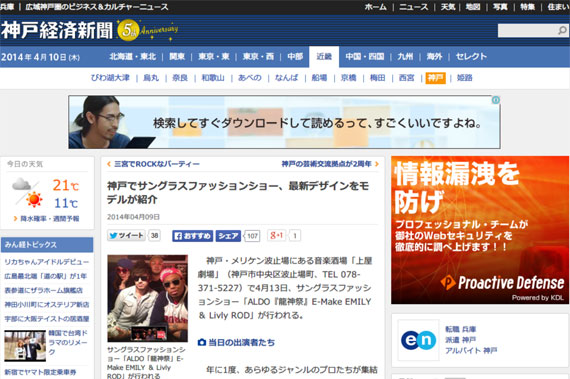Open topic 広島最北端「道の駅」が1年

click(x=45, y=276)
